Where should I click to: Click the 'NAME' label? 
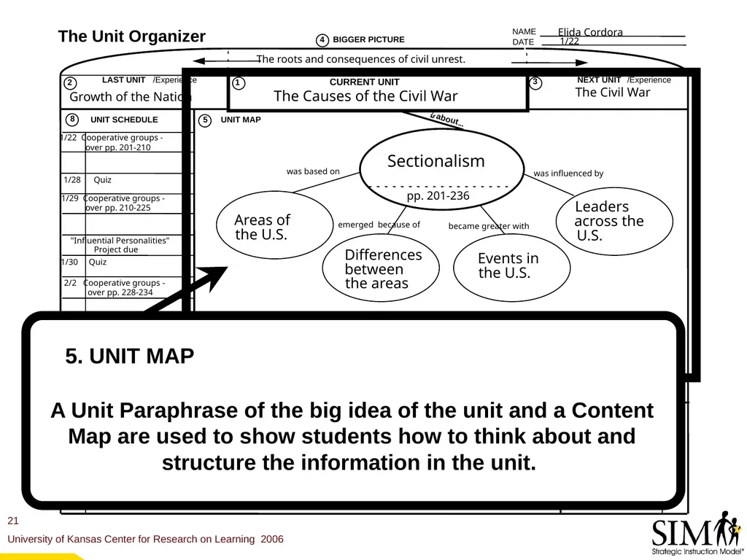click(524, 31)
